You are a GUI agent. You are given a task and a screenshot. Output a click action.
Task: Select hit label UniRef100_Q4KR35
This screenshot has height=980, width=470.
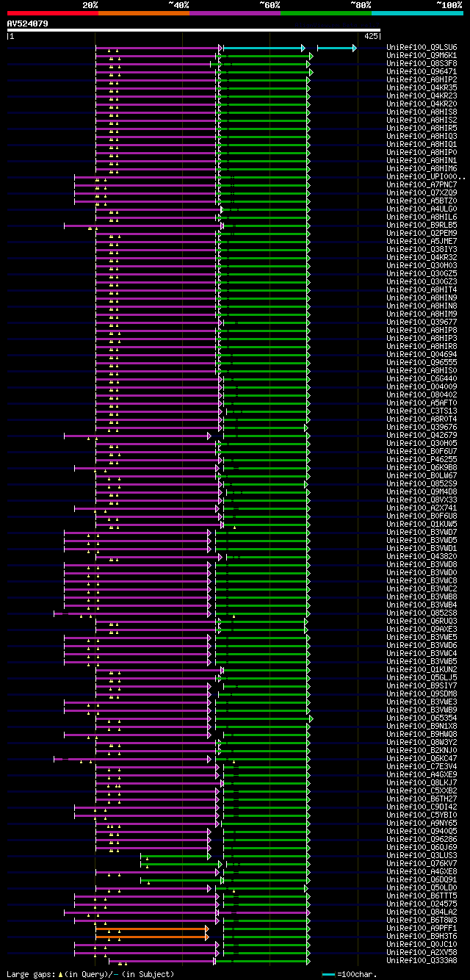[x=422, y=88]
